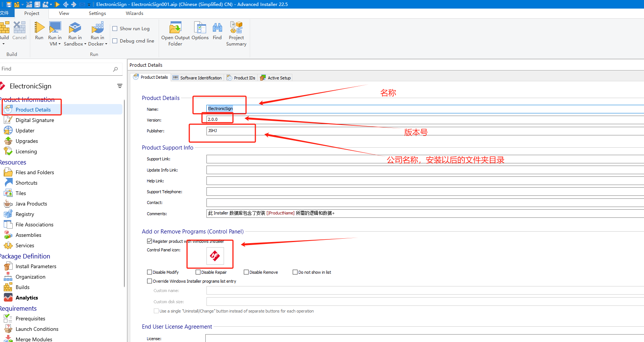Open the Licensing page
The image size is (644, 342).
point(26,151)
